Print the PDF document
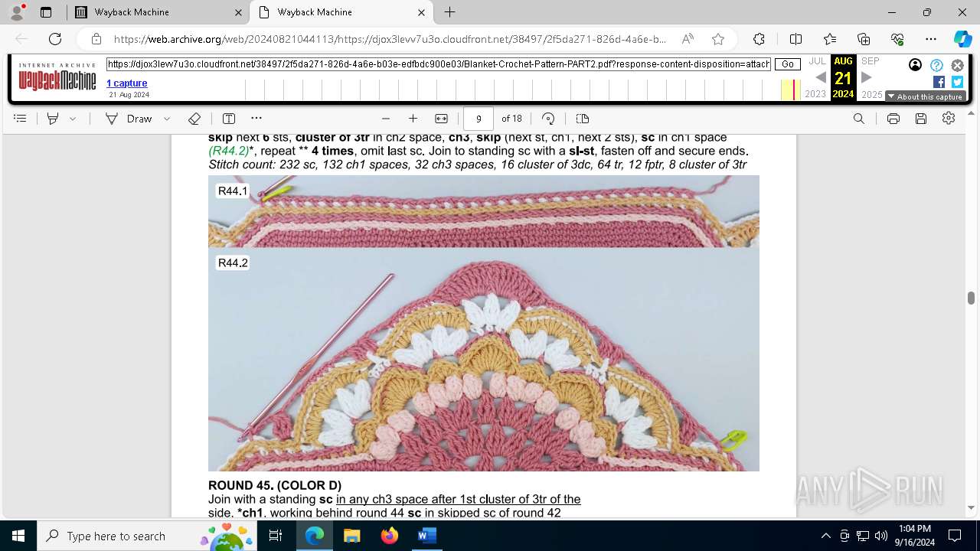Screen dimensions: 980x551 click(x=893, y=119)
